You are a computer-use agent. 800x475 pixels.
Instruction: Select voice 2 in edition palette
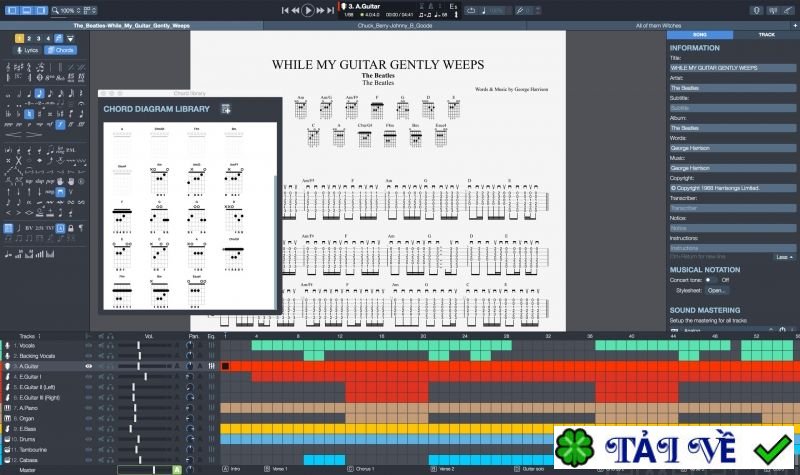point(29,38)
